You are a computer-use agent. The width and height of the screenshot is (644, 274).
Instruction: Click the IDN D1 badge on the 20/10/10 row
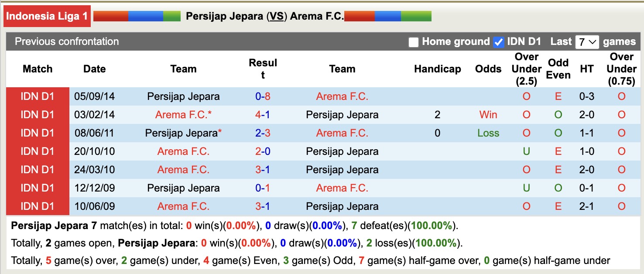pyautogui.click(x=38, y=151)
